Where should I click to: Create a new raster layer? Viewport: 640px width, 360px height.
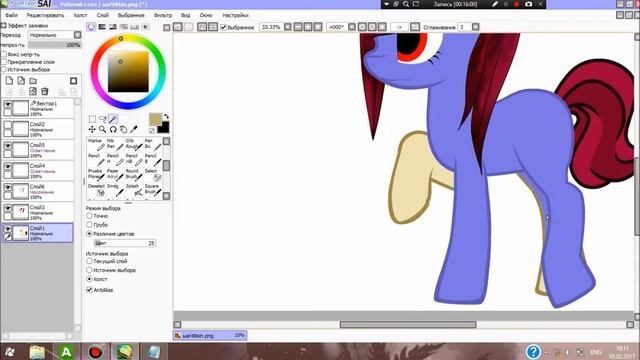[x=9, y=80]
